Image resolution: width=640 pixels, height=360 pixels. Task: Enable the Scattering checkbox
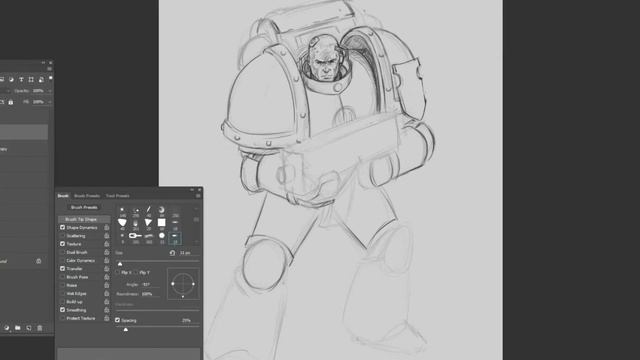tap(62, 236)
